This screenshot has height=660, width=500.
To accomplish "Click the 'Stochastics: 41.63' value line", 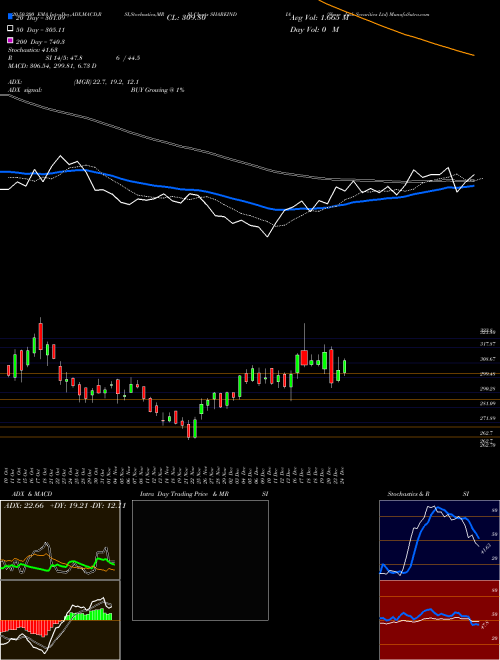I will [x=33, y=50].
